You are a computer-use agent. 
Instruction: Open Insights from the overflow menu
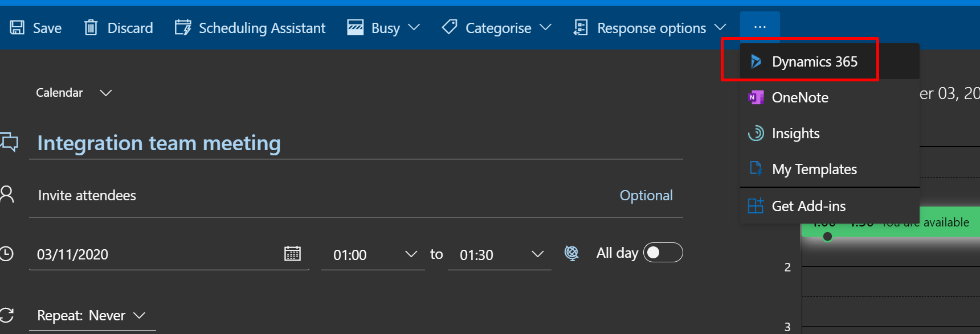click(x=795, y=133)
